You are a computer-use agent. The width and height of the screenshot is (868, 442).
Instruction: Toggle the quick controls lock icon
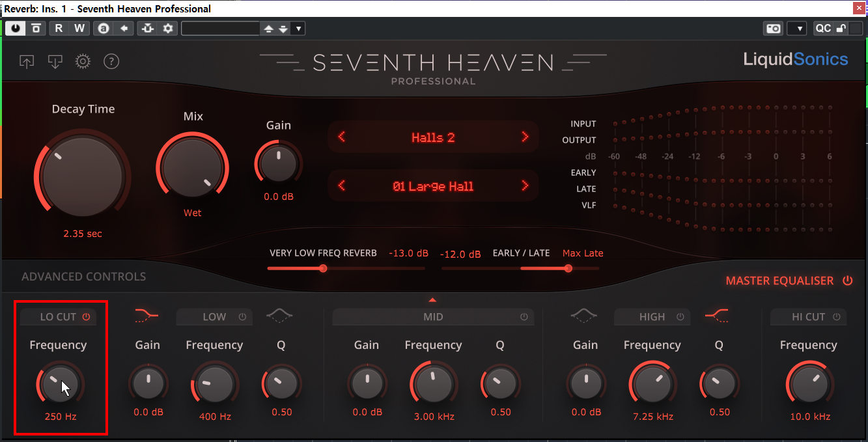click(841, 29)
